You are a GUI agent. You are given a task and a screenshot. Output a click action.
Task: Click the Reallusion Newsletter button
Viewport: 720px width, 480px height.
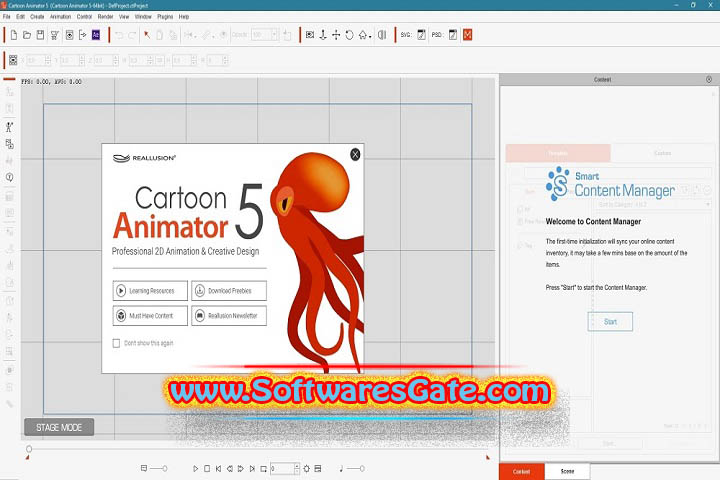click(229, 316)
